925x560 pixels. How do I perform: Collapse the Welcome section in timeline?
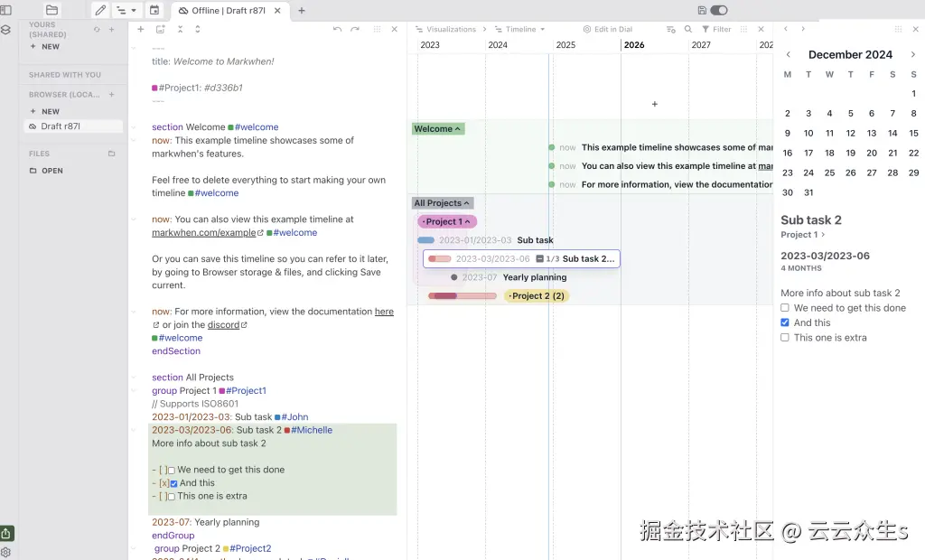[x=438, y=128]
